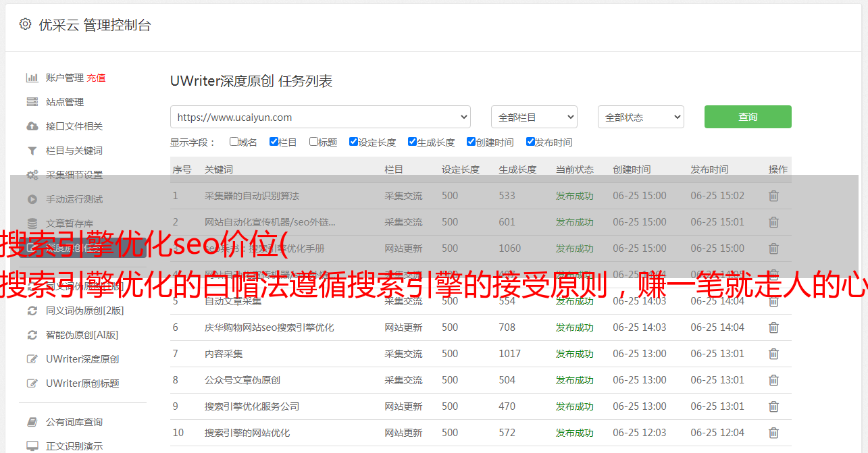Uncheck the 生成长度 field checkbox
This screenshot has width=868, height=453.
[x=412, y=142]
